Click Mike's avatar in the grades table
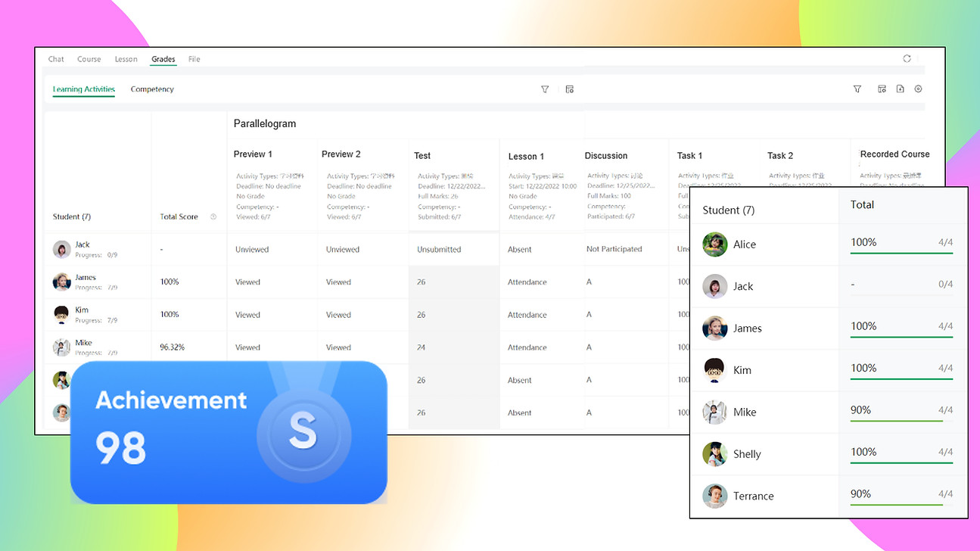980x551 pixels. 62,347
